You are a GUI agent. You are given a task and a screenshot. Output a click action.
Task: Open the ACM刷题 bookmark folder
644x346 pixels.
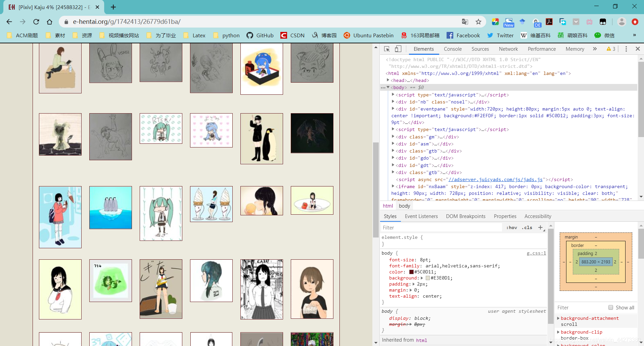22,35
